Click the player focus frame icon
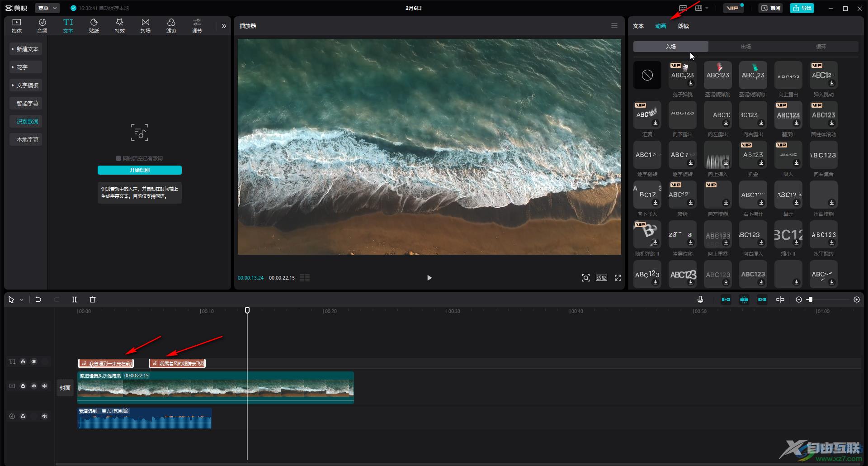Screen dimensions: 868x466 (586, 278)
